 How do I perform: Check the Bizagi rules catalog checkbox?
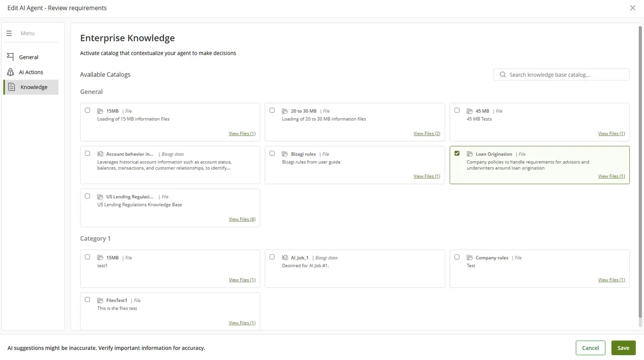point(272,153)
